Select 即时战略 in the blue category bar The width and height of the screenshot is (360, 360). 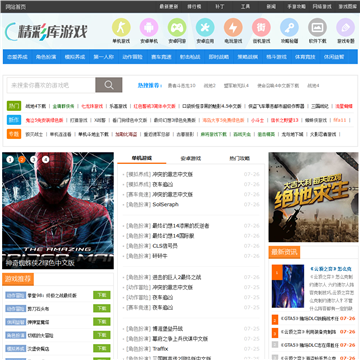point(219,57)
